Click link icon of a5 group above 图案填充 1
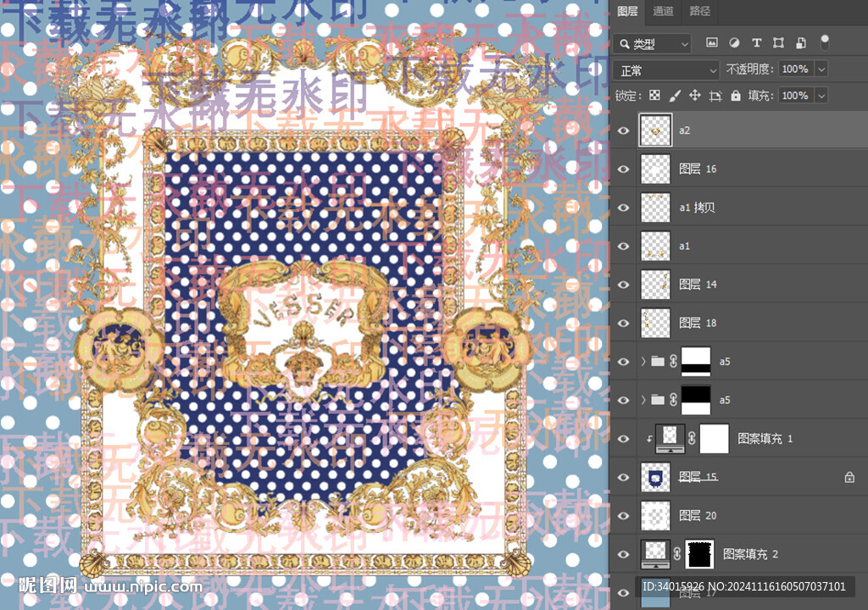Image resolution: width=868 pixels, height=610 pixels. [673, 400]
